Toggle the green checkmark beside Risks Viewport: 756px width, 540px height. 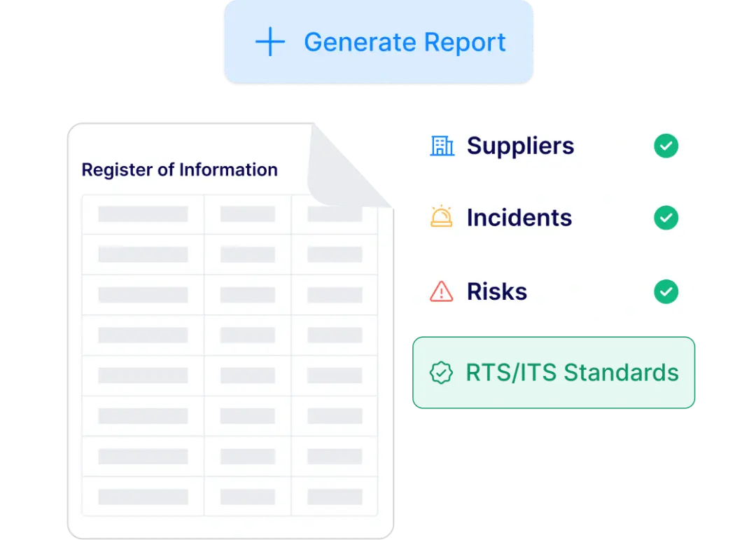[x=666, y=291]
